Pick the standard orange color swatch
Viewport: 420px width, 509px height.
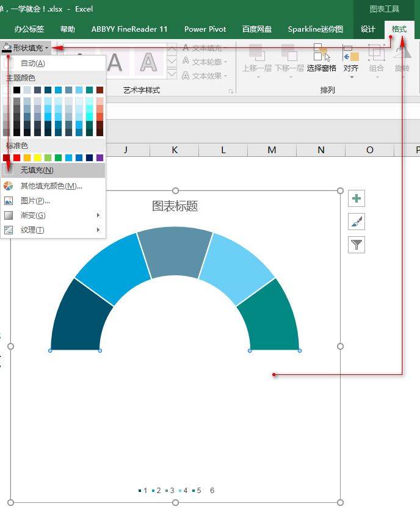pyautogui.click(x=27, y=157)
